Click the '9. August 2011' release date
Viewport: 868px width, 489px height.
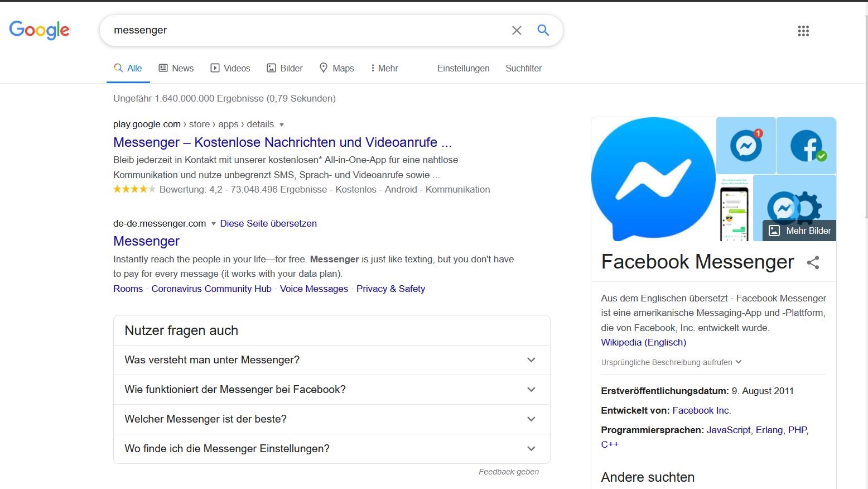click(x=763, y=391)
